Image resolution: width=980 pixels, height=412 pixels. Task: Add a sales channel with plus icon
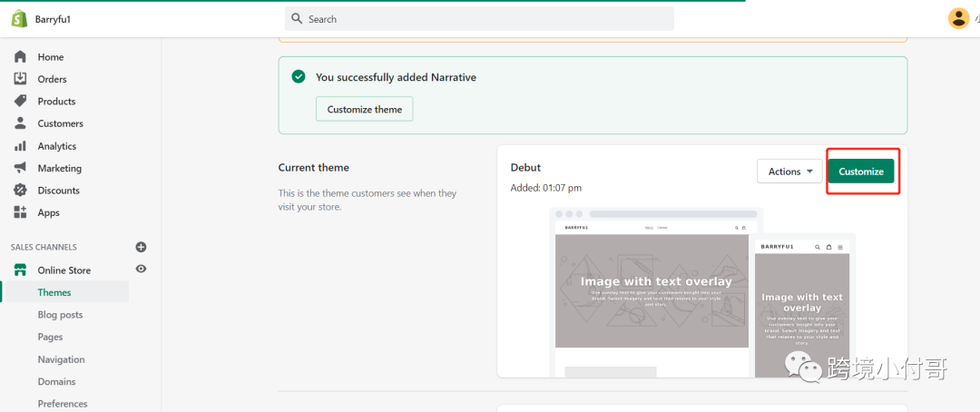coord(142,247)
